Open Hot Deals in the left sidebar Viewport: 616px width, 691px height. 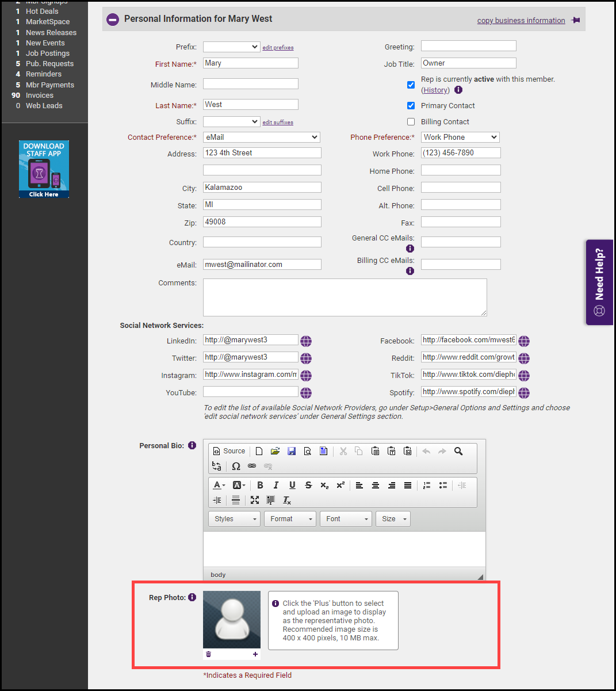pyautogui.click(x=42, y=12)
